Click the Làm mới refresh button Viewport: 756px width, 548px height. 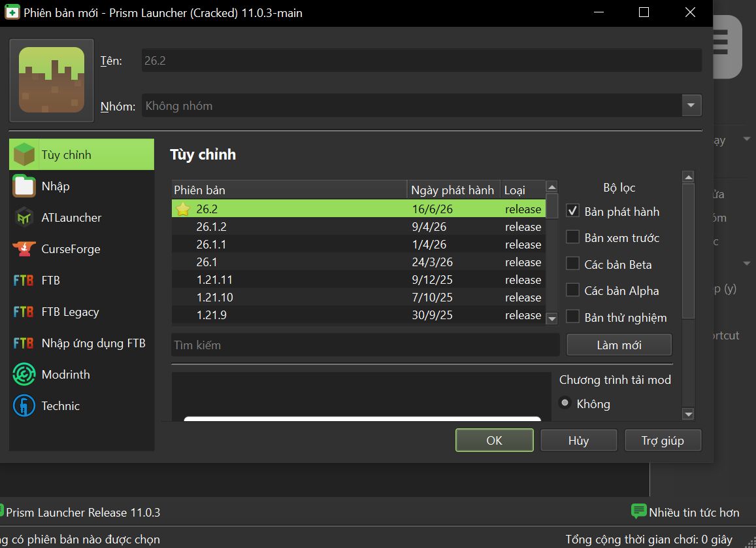pyautogui.click(x=619, y=345)
